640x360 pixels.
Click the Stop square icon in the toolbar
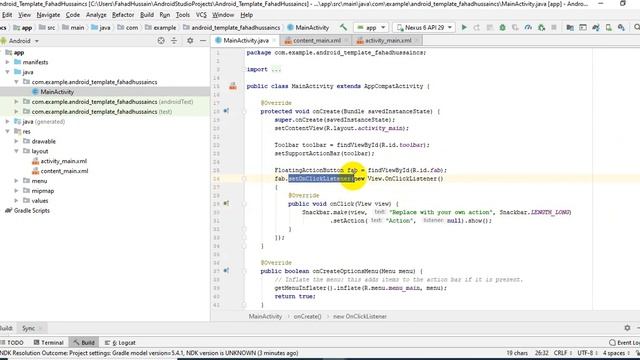coord(554,27)
